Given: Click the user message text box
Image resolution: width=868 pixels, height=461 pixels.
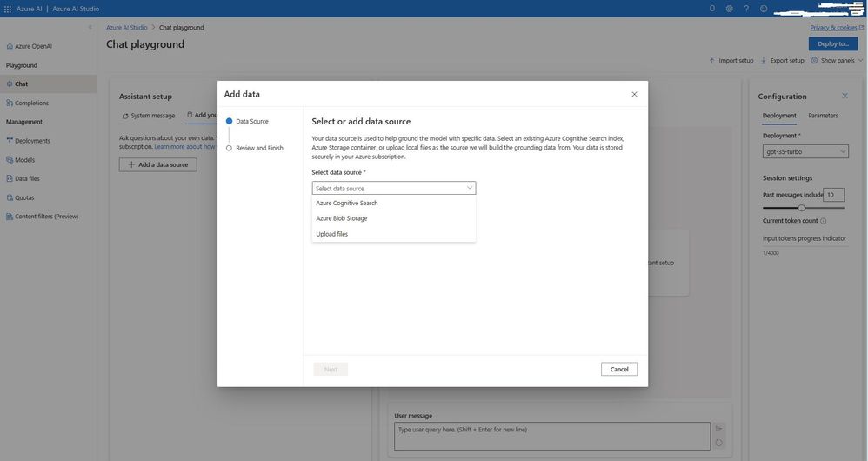Looking at the screenshot, I should click(552, 436).
